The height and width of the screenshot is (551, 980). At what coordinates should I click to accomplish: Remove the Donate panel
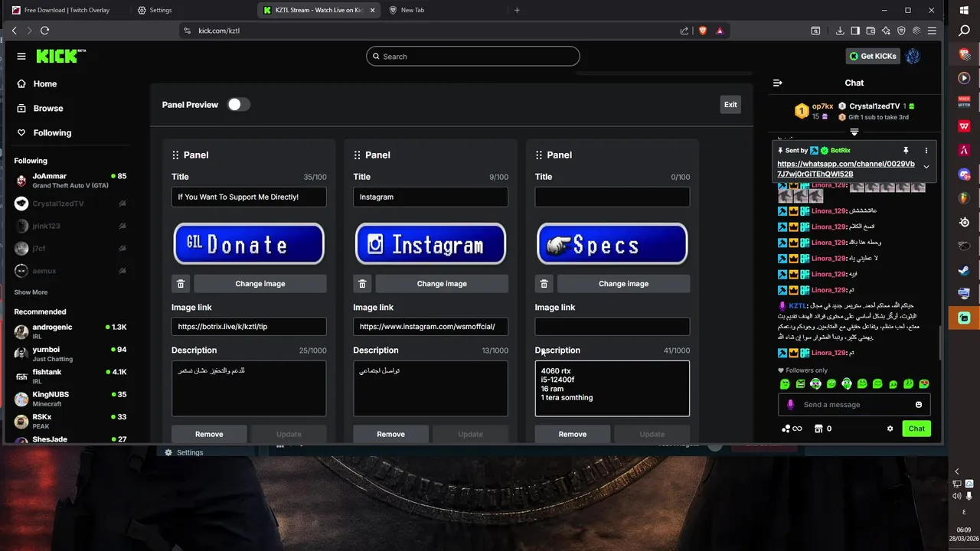(x=209, y=434)
